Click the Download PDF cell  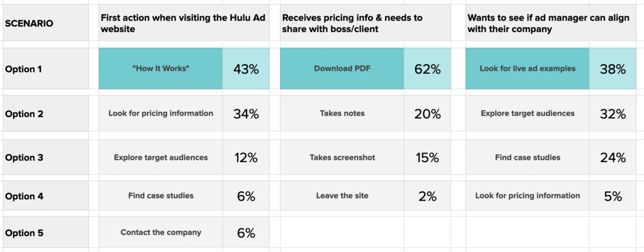[x=341, y=68]
